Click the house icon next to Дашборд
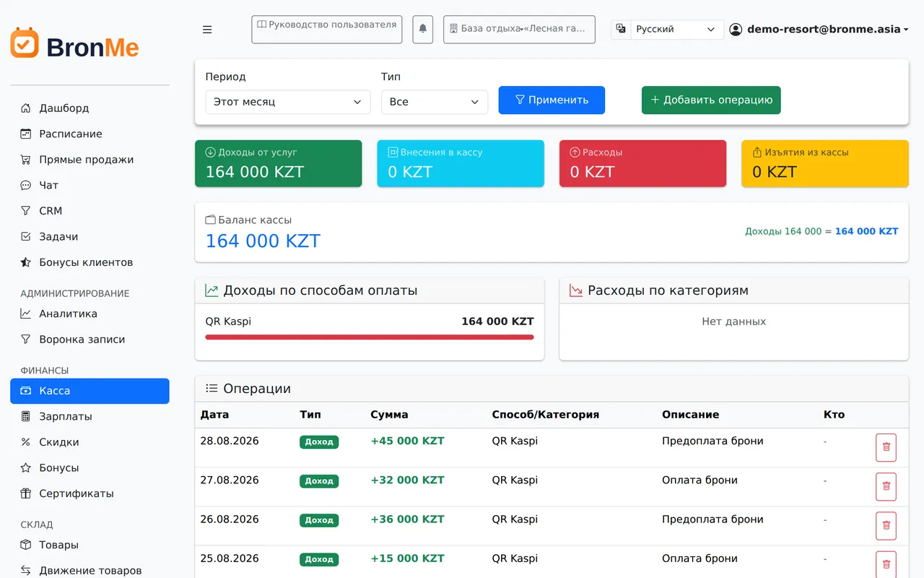The height and width of the screenshot is (578, 924). point(26,108)
